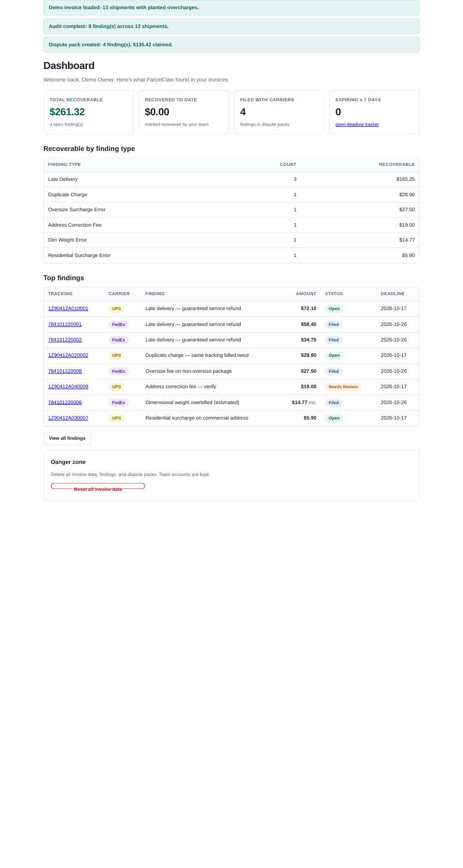Open tracking link 784101220006
This screenshot has height=868, width=463.
65,403
